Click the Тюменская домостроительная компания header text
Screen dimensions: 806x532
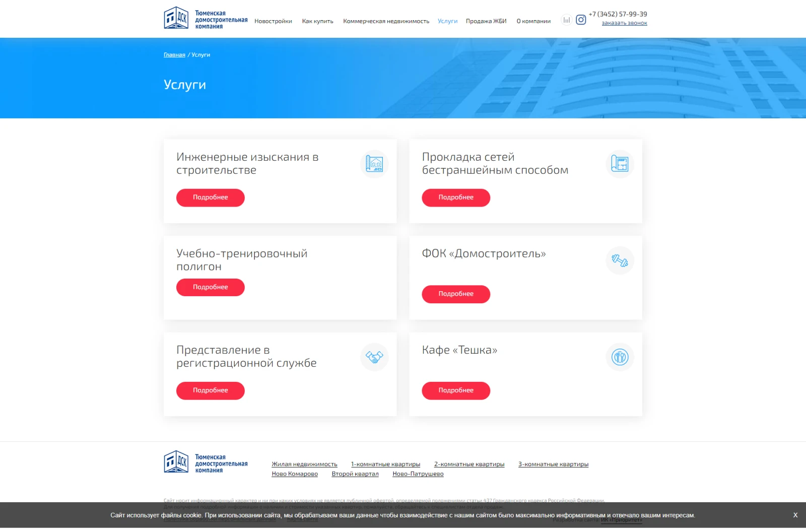pyautogui.click(x=221, y=20)
